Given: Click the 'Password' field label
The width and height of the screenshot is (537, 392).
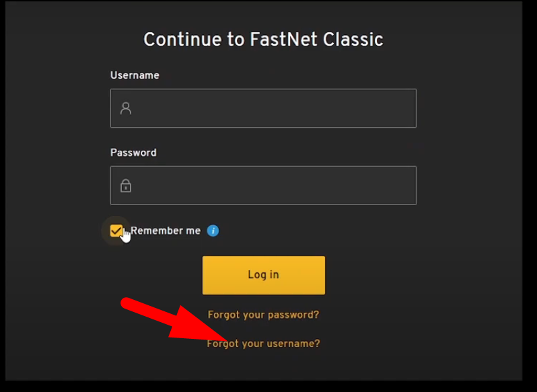Looking at the screenshot, I should click(133, 153).
